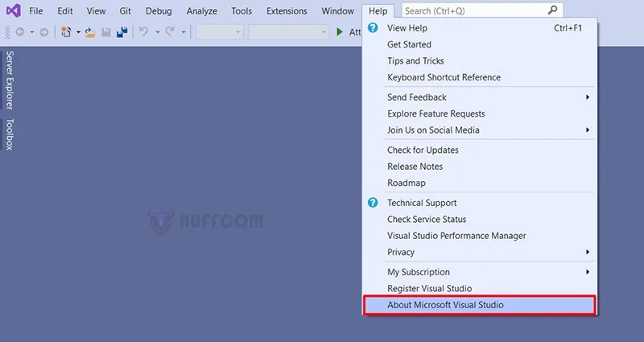Open the View menu
The width and height of the screenshot is (644, 342).
tap(96, 11)
